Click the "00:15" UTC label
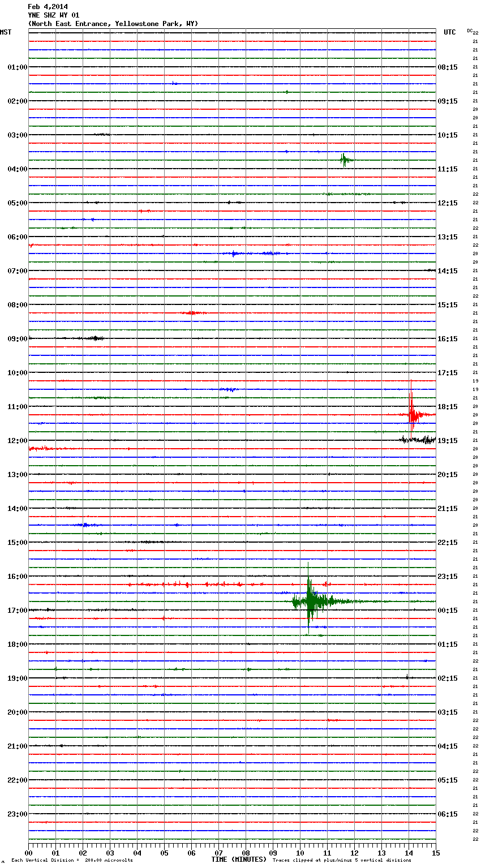The width and height of the screenshot is (481, 868). click(x=448, y=611)
